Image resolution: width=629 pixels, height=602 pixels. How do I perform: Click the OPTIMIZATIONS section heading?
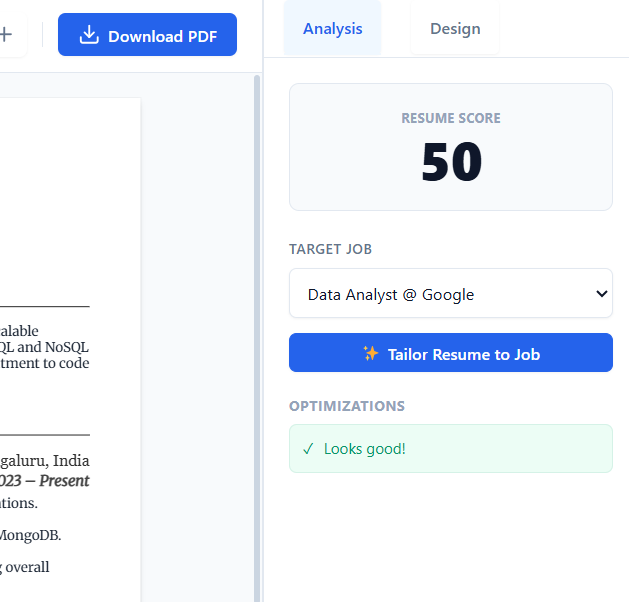click(x=347, y=406)
